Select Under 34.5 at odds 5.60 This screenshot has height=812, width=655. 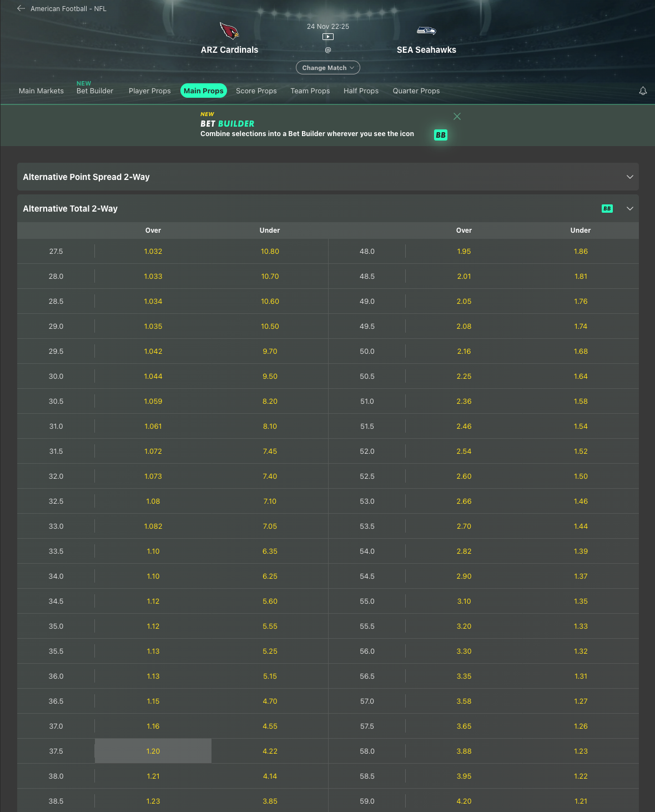point(270,601)
